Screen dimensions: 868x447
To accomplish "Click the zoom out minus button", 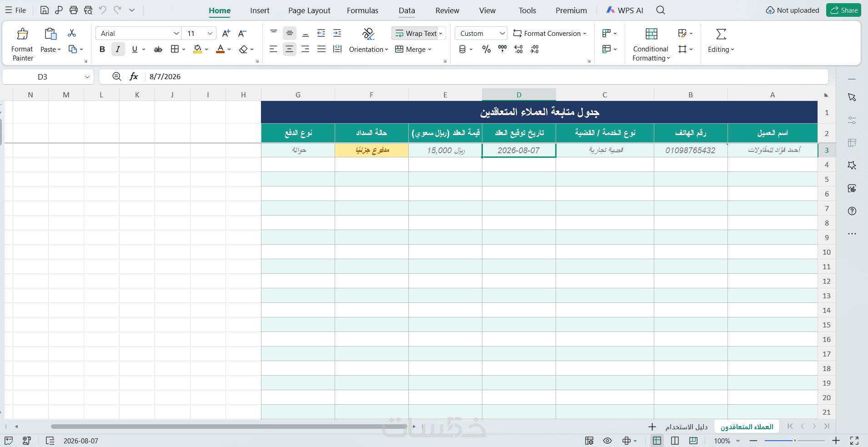I will [753, 441].
